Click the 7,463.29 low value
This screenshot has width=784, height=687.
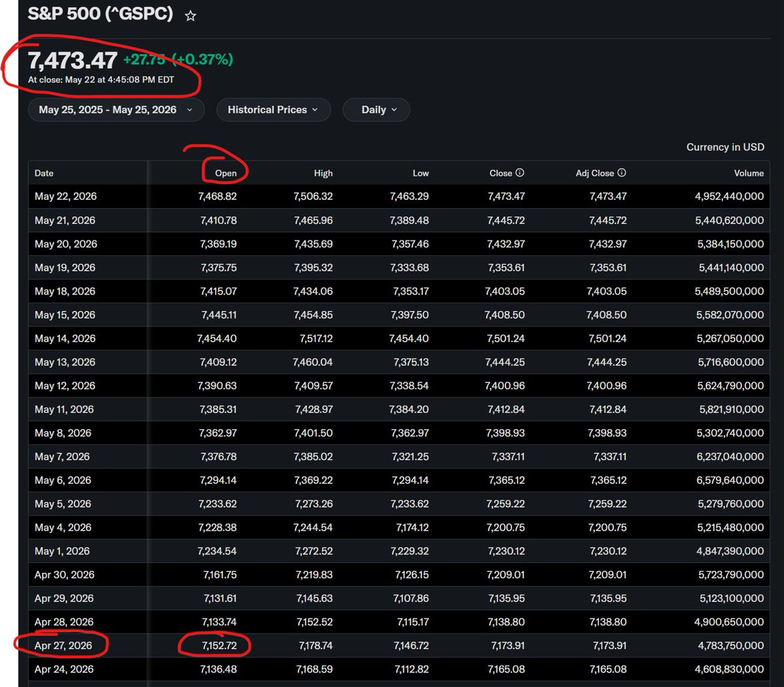tap(410, 197)
